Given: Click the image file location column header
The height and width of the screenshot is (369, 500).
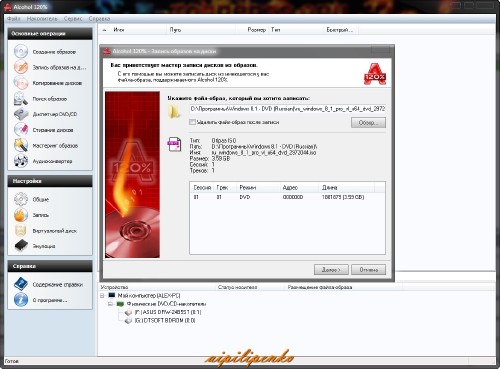Looking at the screenshot, I should click(320, 287).
